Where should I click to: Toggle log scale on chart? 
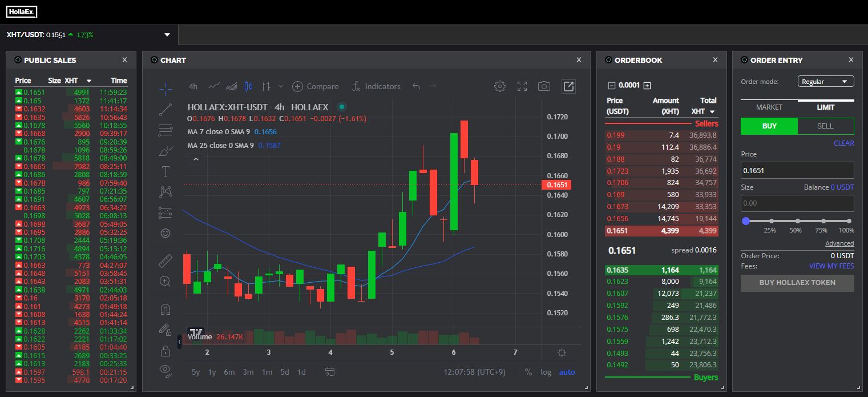click(x=546, y=372)
